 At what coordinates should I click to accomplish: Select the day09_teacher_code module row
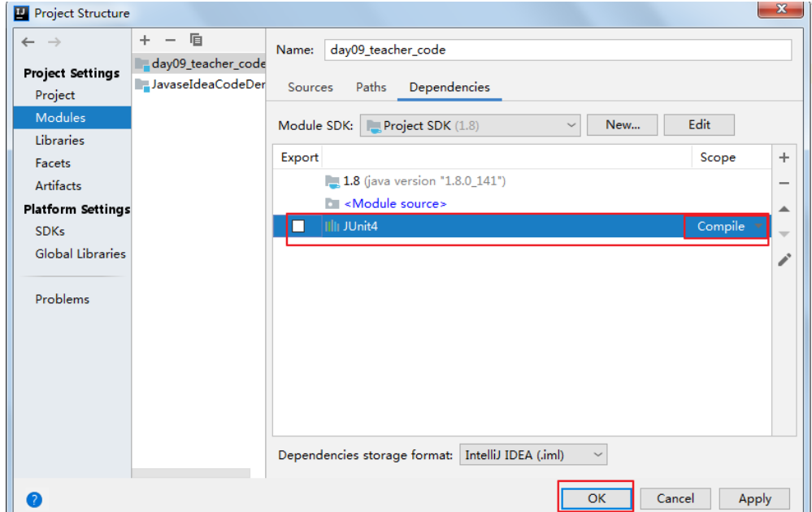click(199, 63)
